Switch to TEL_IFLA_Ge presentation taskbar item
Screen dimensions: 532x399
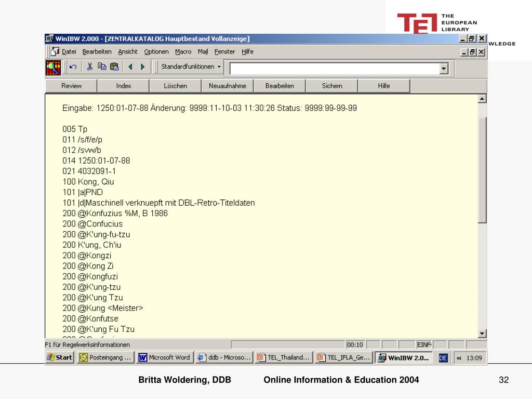(x=344, y=357)
